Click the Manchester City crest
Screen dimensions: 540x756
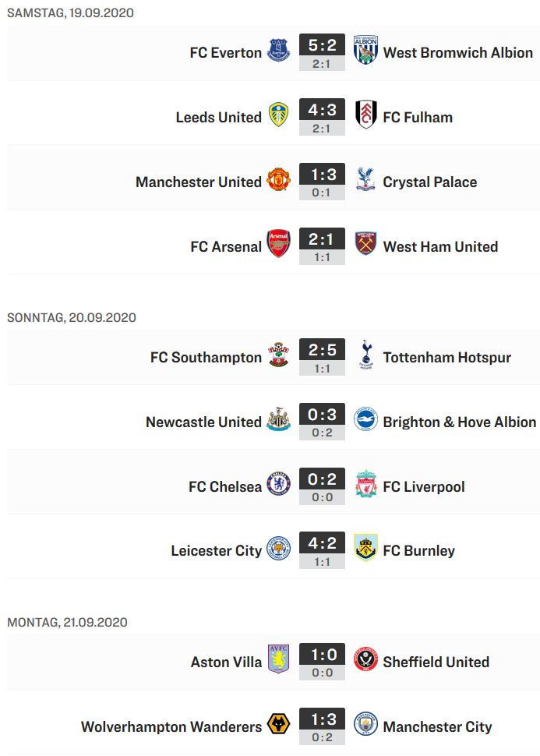365,724
